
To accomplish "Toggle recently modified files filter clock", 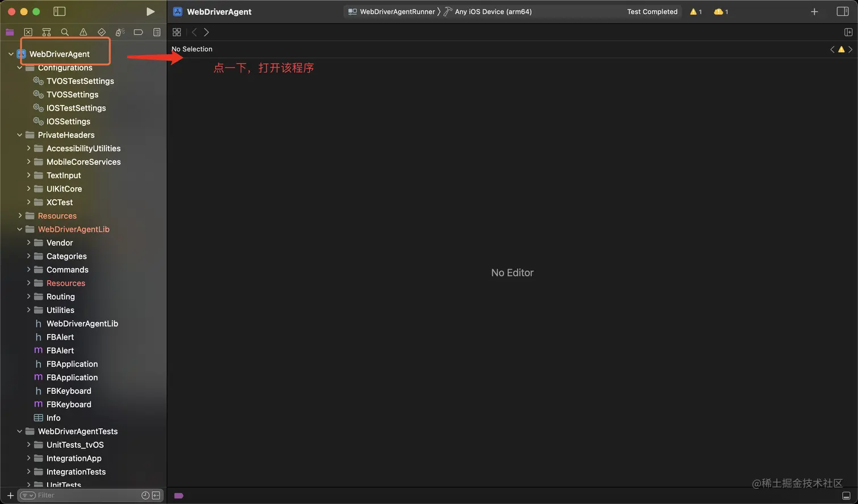I will pos(145,495).
